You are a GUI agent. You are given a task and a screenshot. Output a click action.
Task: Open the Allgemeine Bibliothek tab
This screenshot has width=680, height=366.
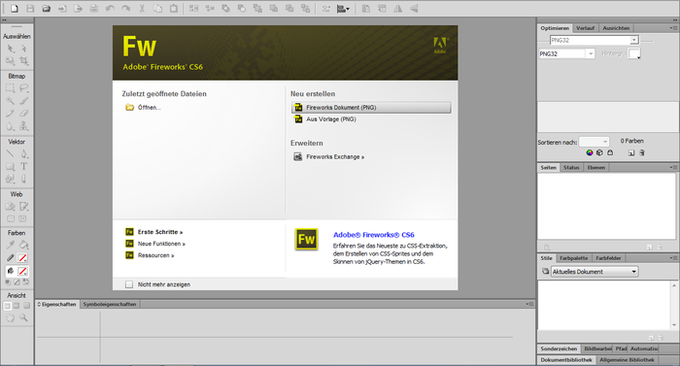627,360
